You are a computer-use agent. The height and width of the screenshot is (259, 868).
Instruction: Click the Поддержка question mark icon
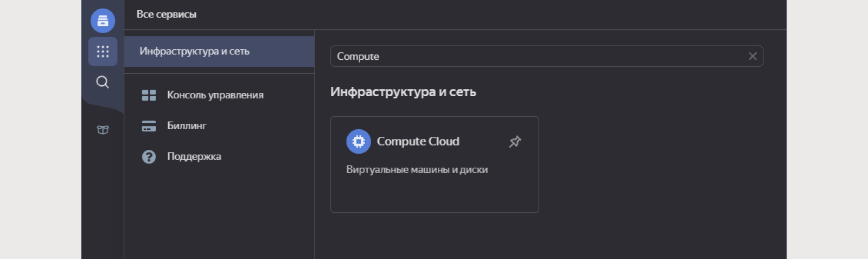click(149, 157)
